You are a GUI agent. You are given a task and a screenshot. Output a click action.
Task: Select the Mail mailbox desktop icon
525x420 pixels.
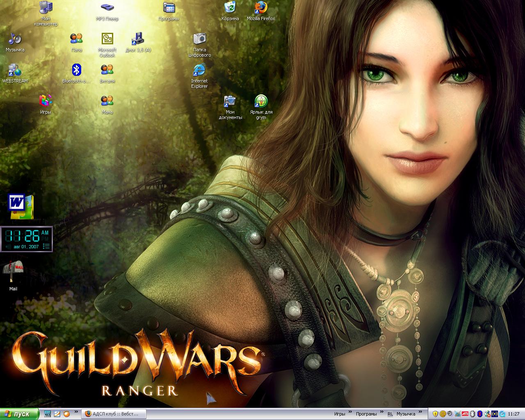tap(13, 272)
